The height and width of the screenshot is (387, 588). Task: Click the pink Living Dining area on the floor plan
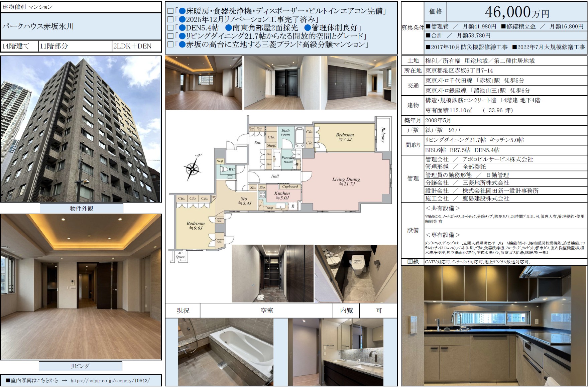[x=346, y=181]
